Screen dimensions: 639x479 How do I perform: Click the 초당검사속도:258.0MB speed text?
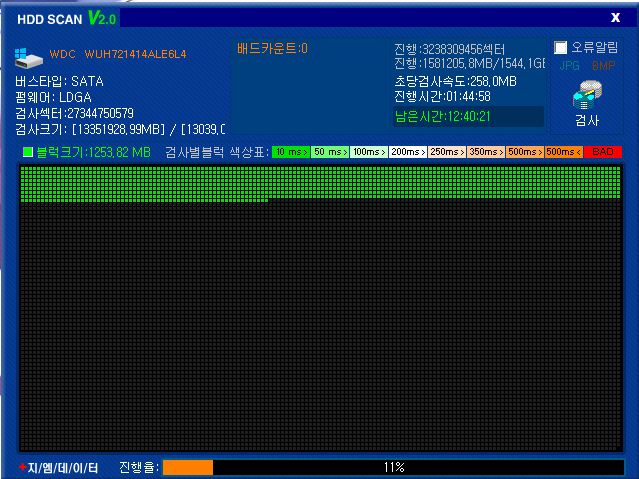(x=456, y=82)
